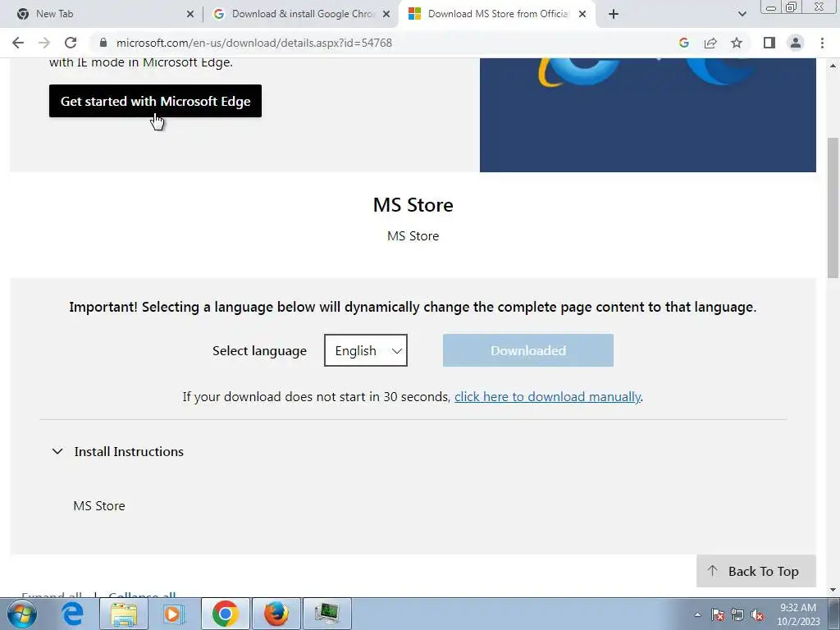
Task: Open the Windows Start menu
Action: pyautogui.click(x=22, y=614)
